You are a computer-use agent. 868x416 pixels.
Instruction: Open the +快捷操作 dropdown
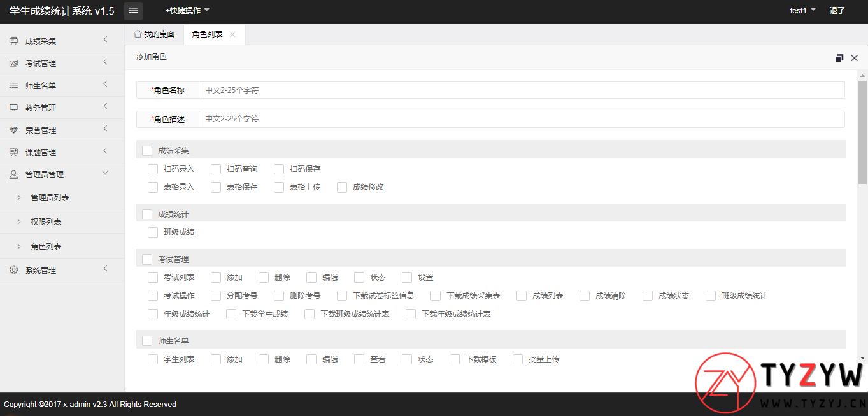187,11
